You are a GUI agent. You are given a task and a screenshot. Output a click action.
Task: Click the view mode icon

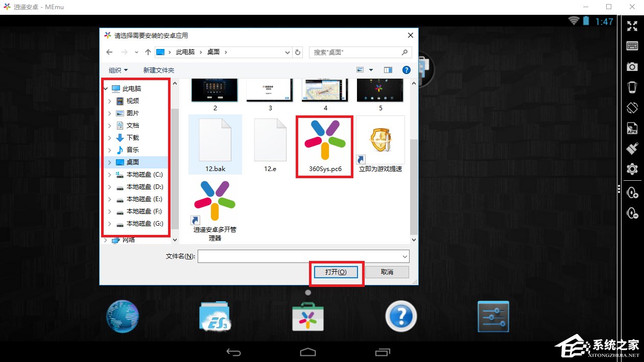pos(360,70)
